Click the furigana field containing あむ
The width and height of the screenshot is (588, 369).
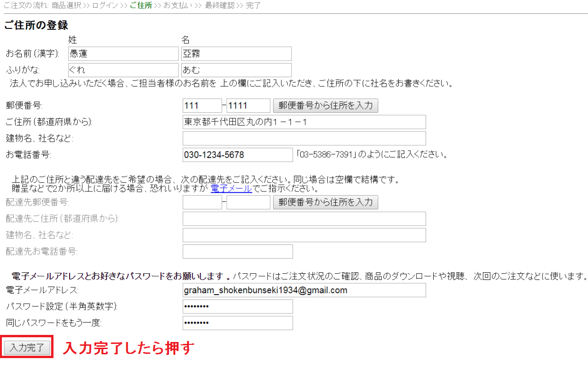pyautogui.click(x=236, y=70)
